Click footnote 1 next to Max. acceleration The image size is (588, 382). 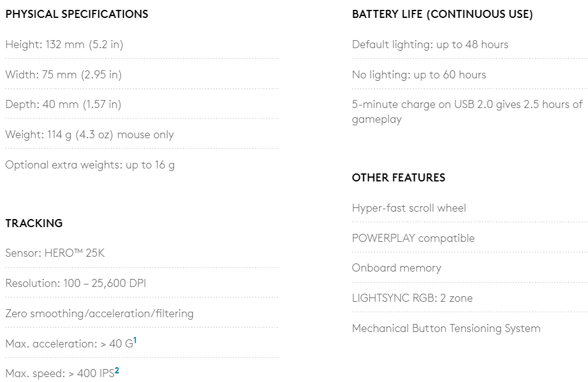[x=135, y=339]
